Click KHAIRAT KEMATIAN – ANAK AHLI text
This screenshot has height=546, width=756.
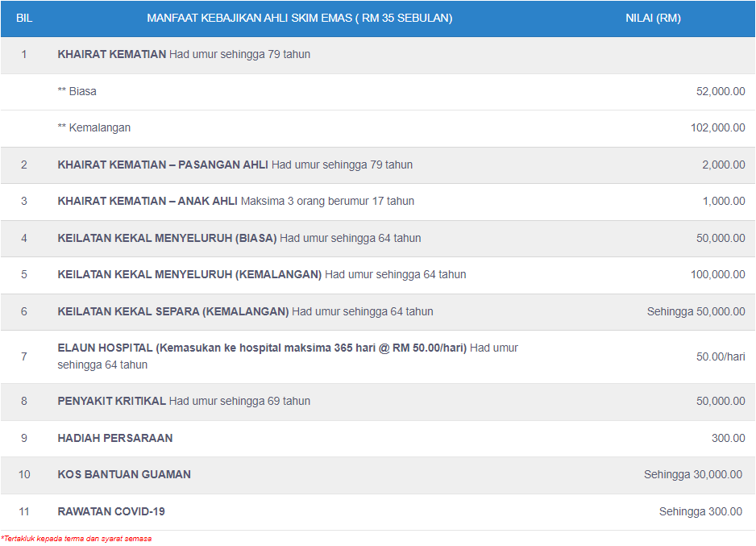point(147,201)
